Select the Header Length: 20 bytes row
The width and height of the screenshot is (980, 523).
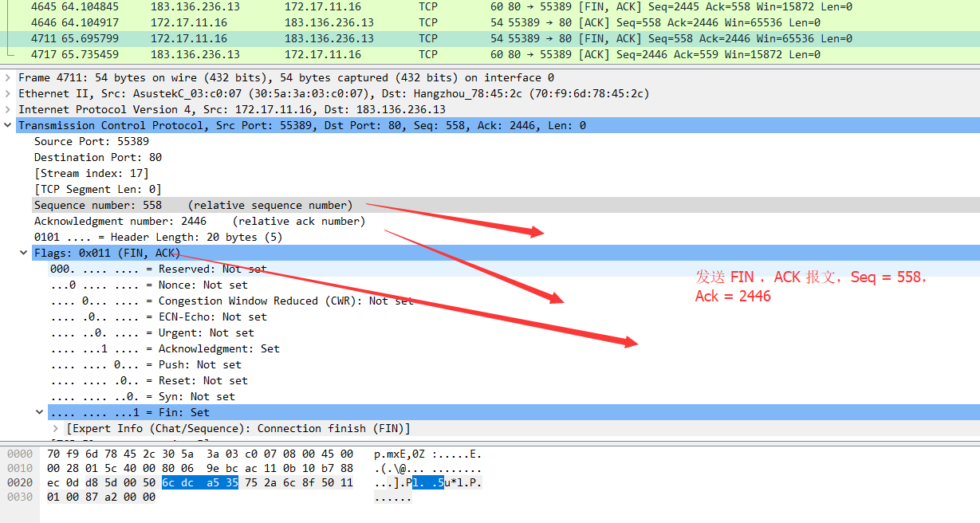pos(158,237)
